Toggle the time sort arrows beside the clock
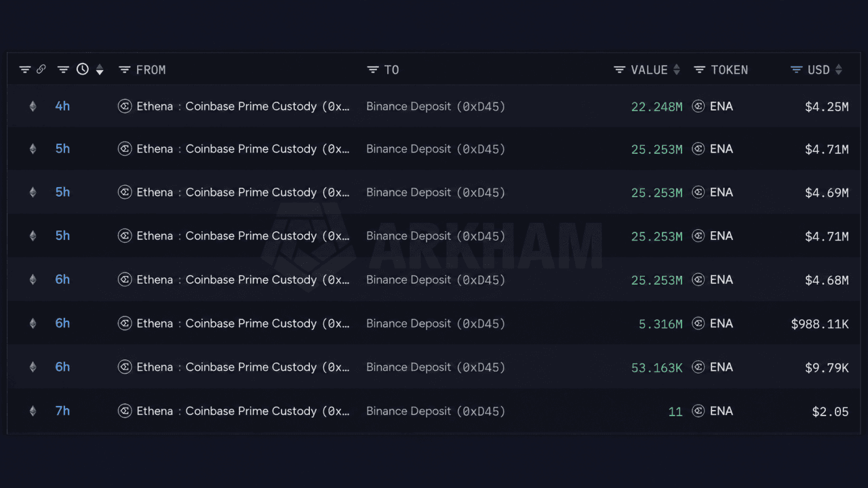 [100, 69]
